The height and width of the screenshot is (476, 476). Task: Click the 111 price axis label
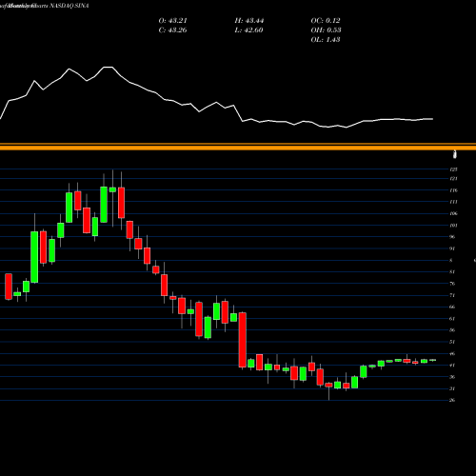coord(453,202)
